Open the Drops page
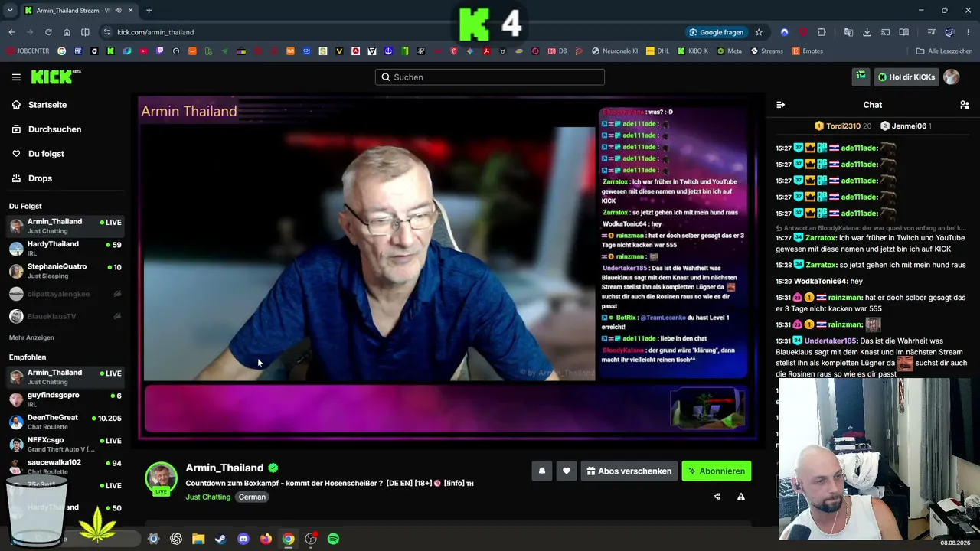 (x=40, y=178)
